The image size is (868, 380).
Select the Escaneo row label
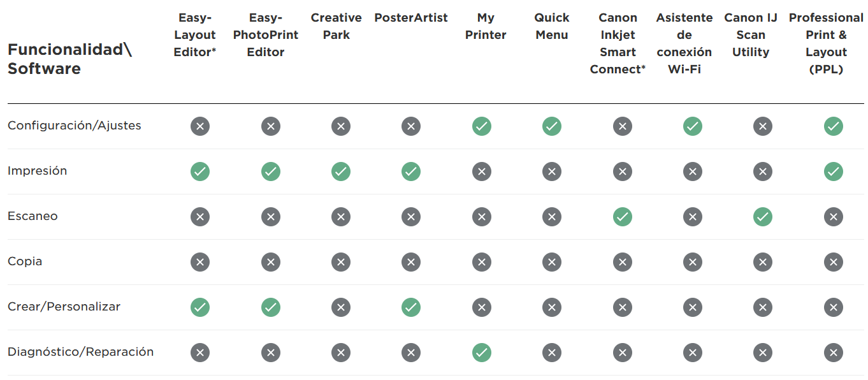pos(33,216)
